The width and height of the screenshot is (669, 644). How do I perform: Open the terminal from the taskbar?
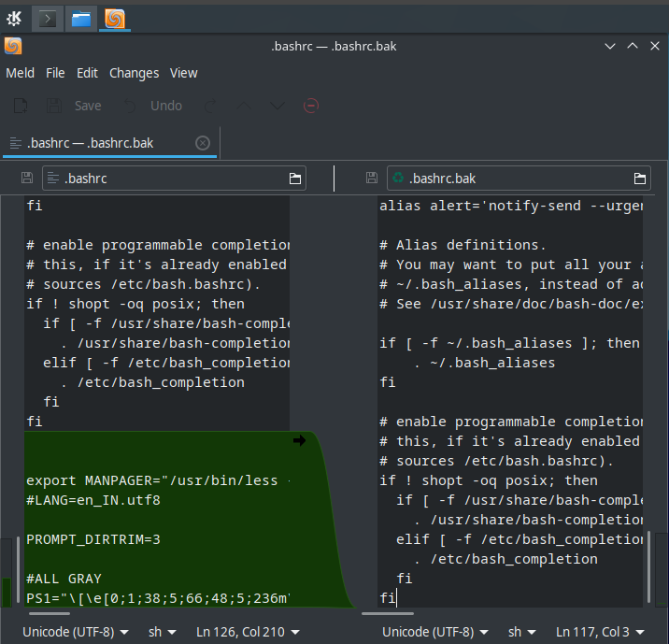click(49, 17)
